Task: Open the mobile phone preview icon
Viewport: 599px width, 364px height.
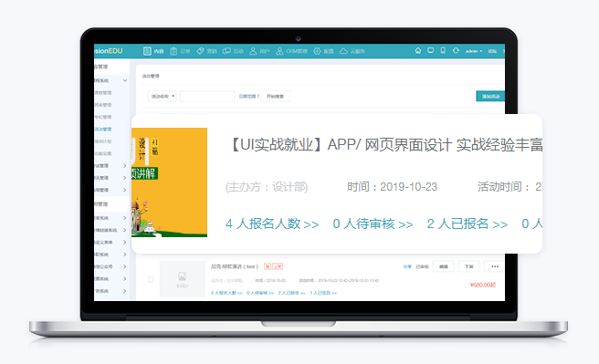Action: click(443, 50)
